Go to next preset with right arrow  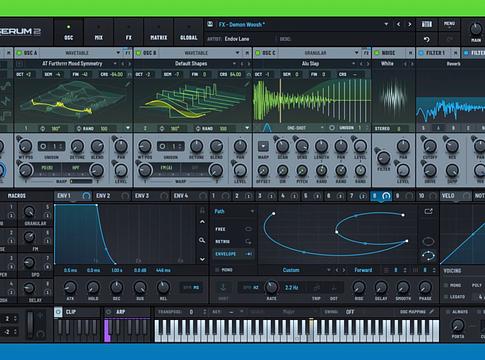[410, 24]
